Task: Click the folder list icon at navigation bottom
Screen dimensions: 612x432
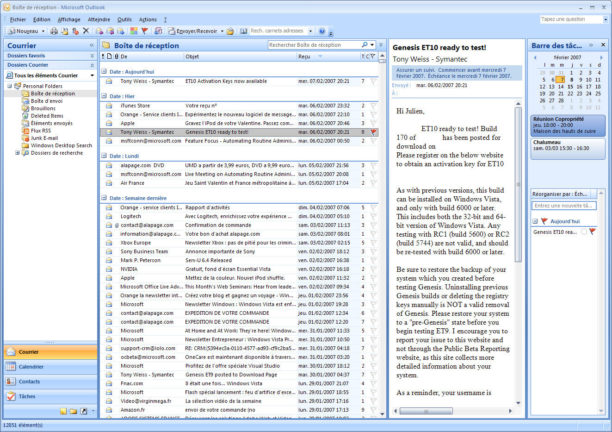Action: pos(73,411)
